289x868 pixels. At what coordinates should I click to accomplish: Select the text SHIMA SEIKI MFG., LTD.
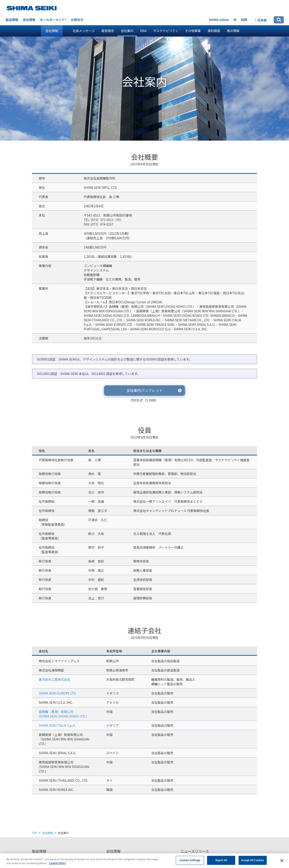pos(101,188)
